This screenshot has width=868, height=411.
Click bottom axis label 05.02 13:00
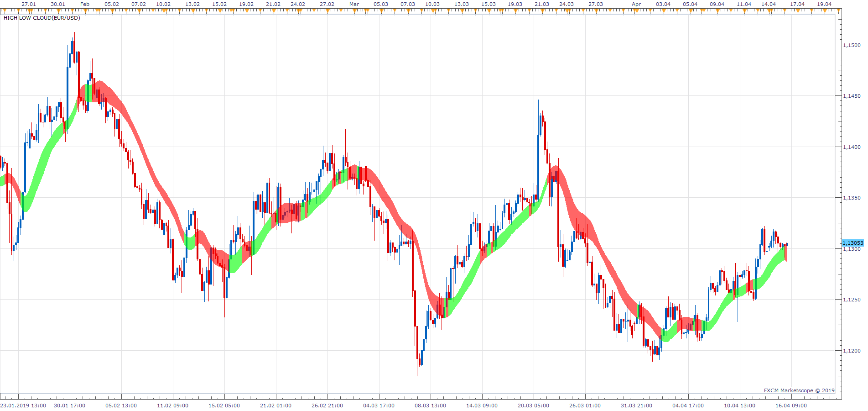coord(121,406)
